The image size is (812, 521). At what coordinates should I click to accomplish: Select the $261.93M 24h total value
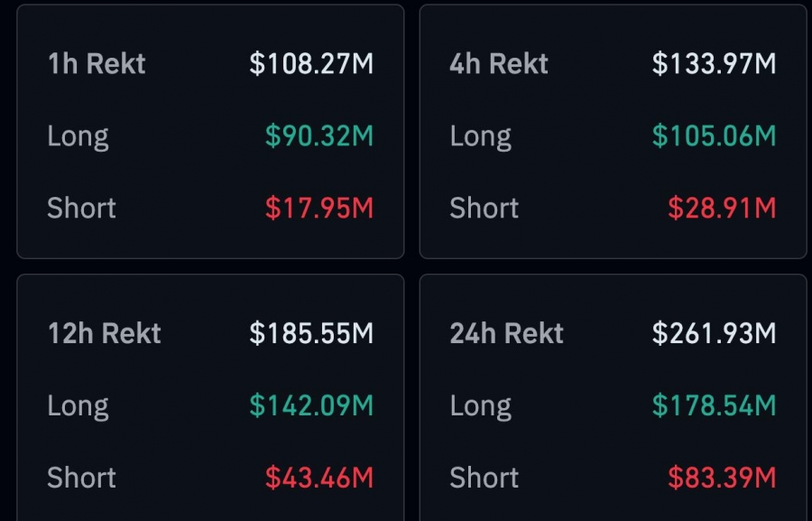point(714,333)
